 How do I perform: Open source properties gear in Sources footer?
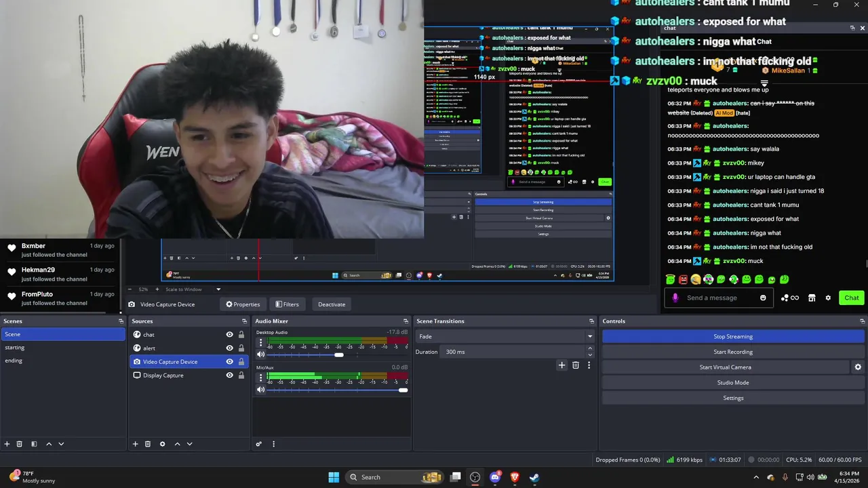point(162,444)
